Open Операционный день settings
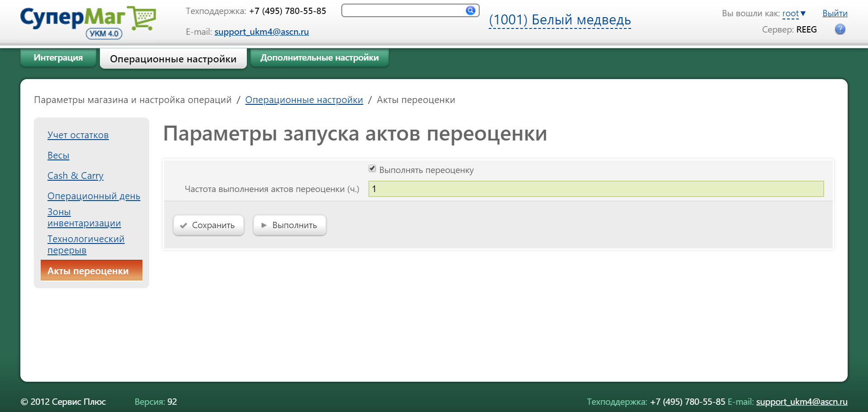 [x=94, y=196]
